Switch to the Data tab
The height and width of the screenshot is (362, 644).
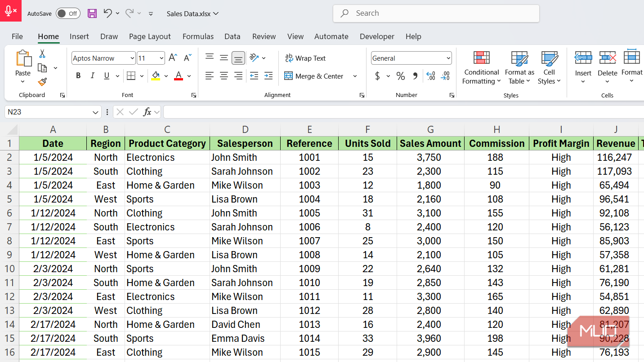tap(232, 36)
